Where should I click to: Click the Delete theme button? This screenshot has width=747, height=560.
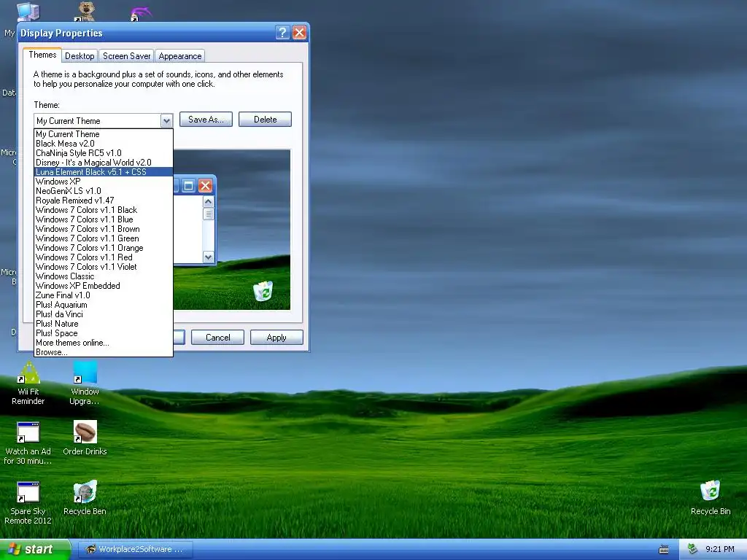265,120
